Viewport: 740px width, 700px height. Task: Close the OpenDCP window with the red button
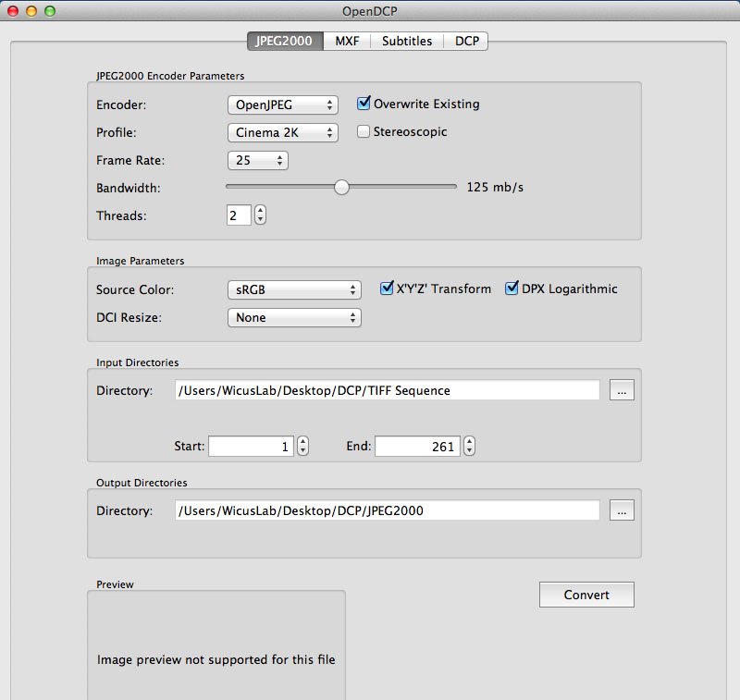(13, 11)
